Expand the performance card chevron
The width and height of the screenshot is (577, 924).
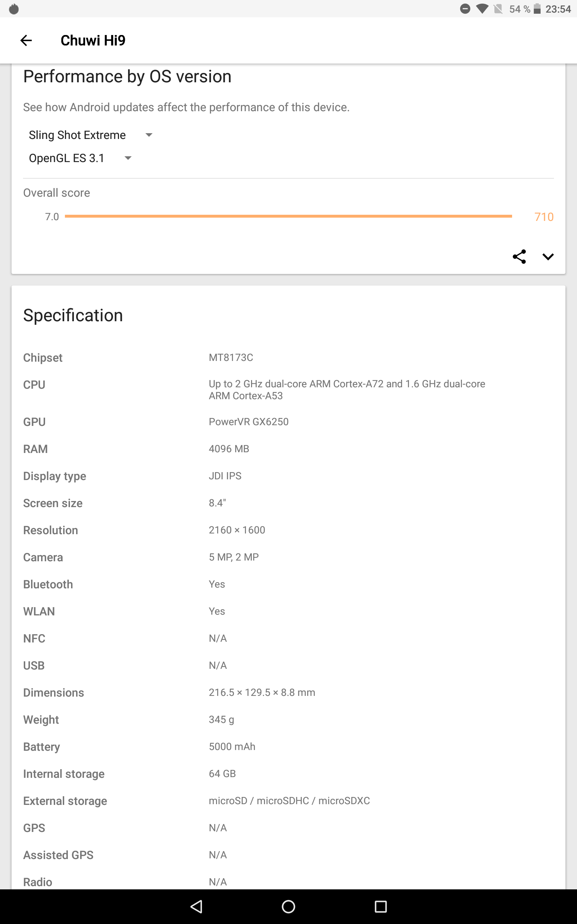[x=548, y=257]
